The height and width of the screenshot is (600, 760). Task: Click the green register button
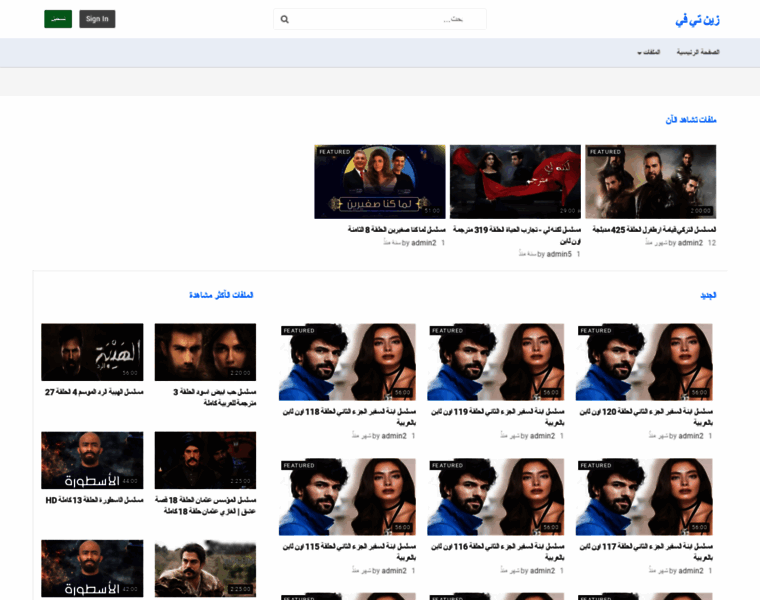pyautogui.click(x=58, y=19)
